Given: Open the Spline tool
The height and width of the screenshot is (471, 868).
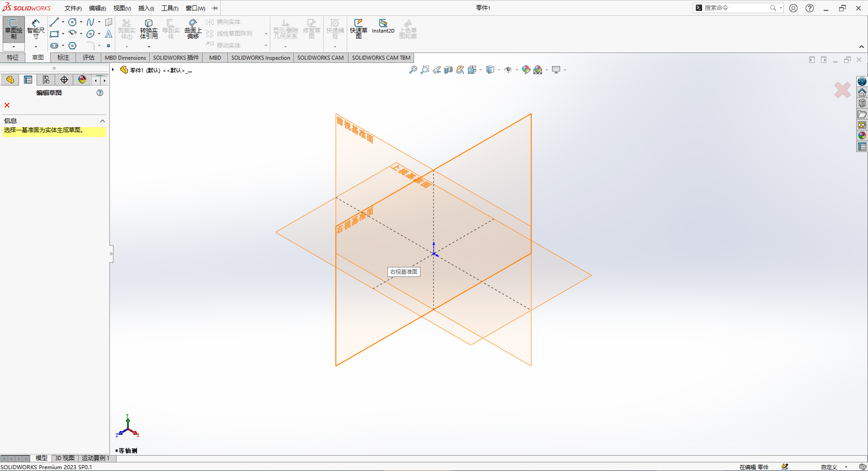Looking at the screenshot, I should point(90,22).
